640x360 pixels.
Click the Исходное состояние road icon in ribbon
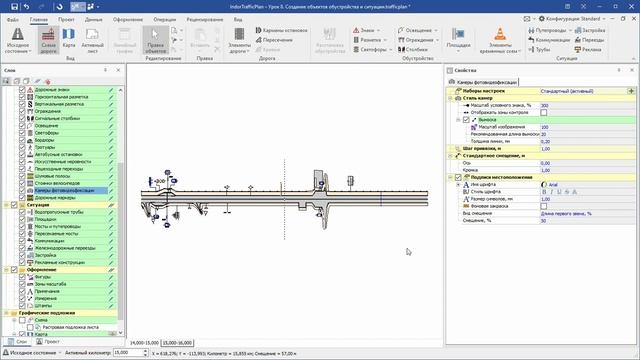(18, 40)
